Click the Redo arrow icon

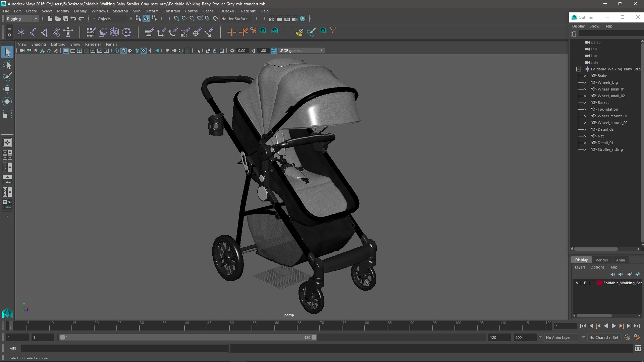pos(81,18)
